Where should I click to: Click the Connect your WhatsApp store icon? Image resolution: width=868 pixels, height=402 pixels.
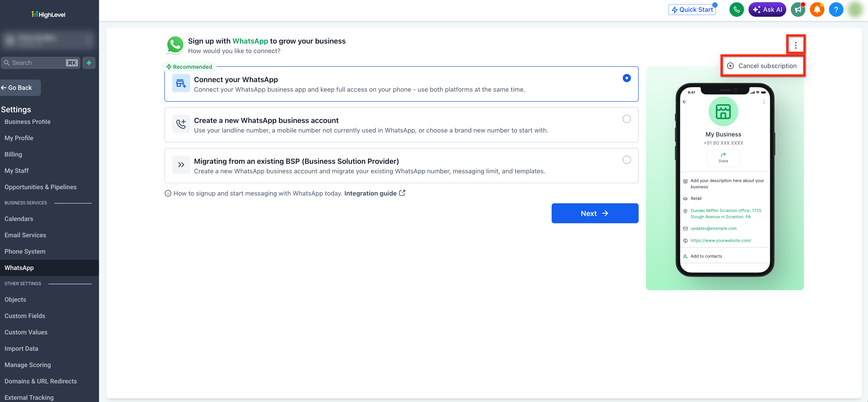181,83
